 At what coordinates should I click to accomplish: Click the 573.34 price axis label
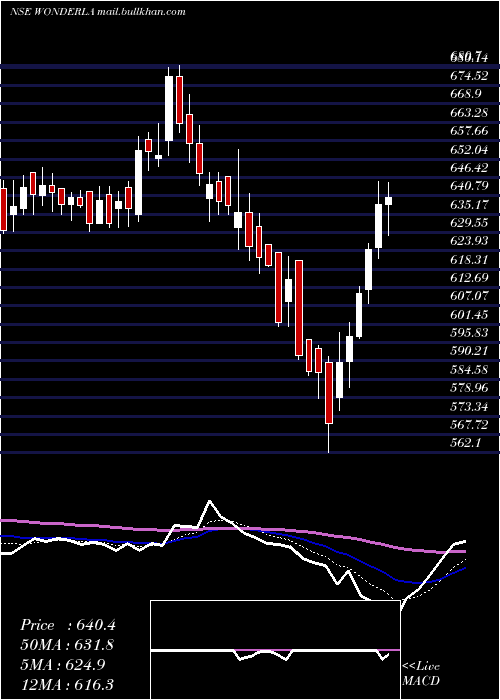click(469, 407)
